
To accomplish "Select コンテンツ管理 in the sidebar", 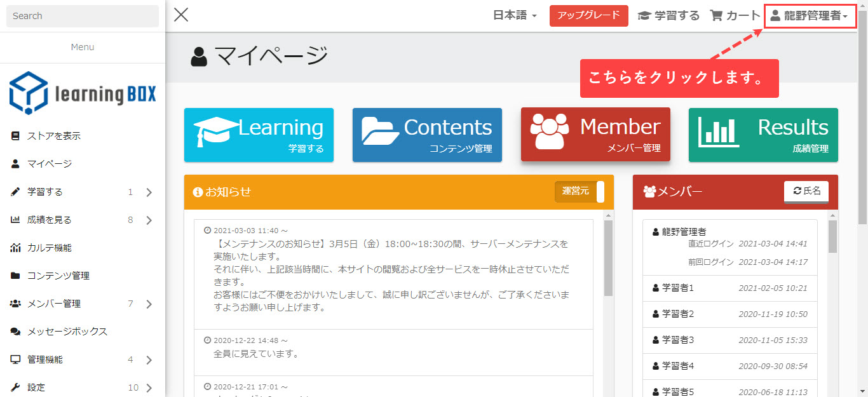I will point(58,276).
